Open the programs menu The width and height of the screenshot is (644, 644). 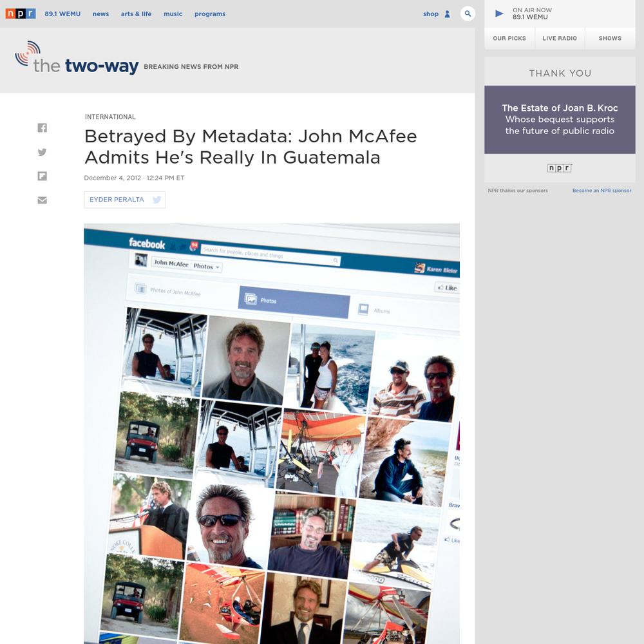point(210,14)
